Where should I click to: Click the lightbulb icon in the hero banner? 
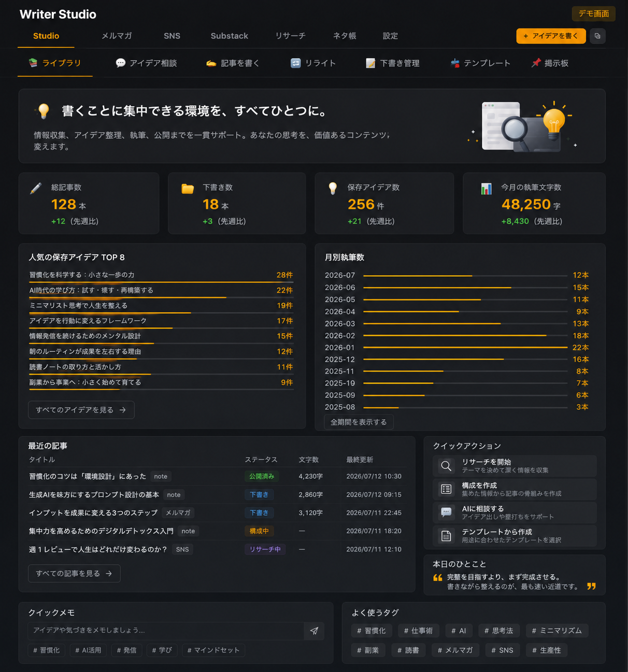[x=44, y=111]
